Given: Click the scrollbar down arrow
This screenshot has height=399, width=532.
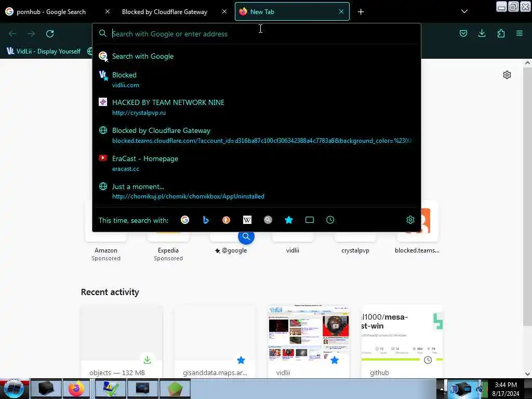Looking at the screenshot, I should point(527,374).
